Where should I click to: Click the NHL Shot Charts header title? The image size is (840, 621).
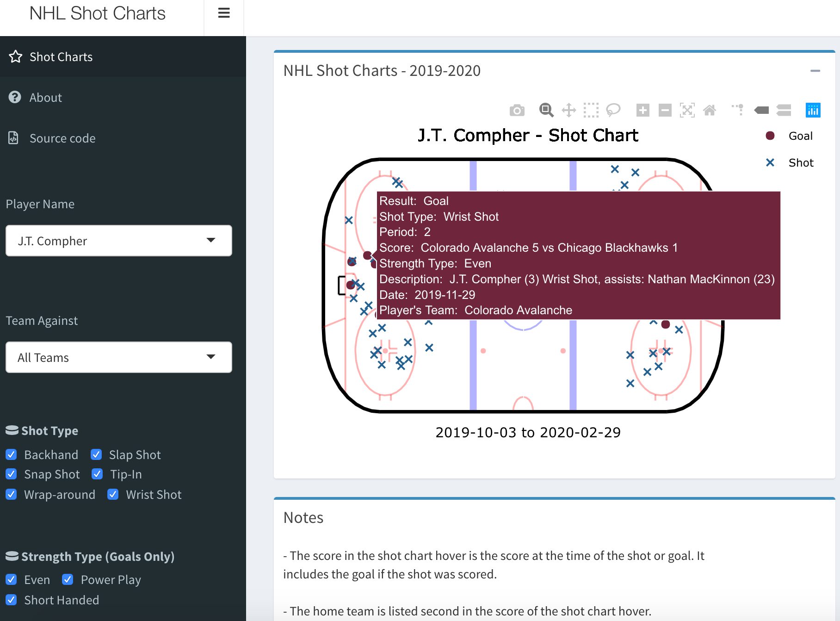(97, 13)
